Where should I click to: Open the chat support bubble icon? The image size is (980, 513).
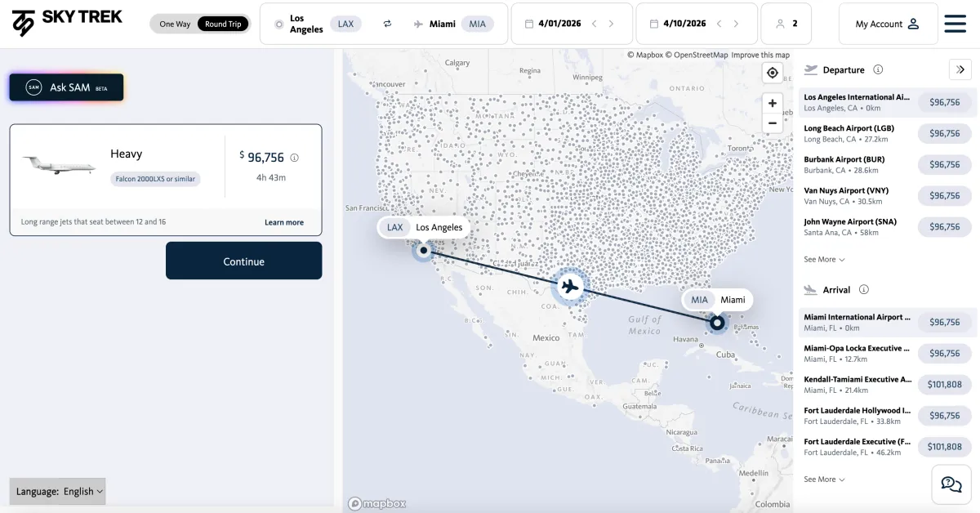click(951, 484)
